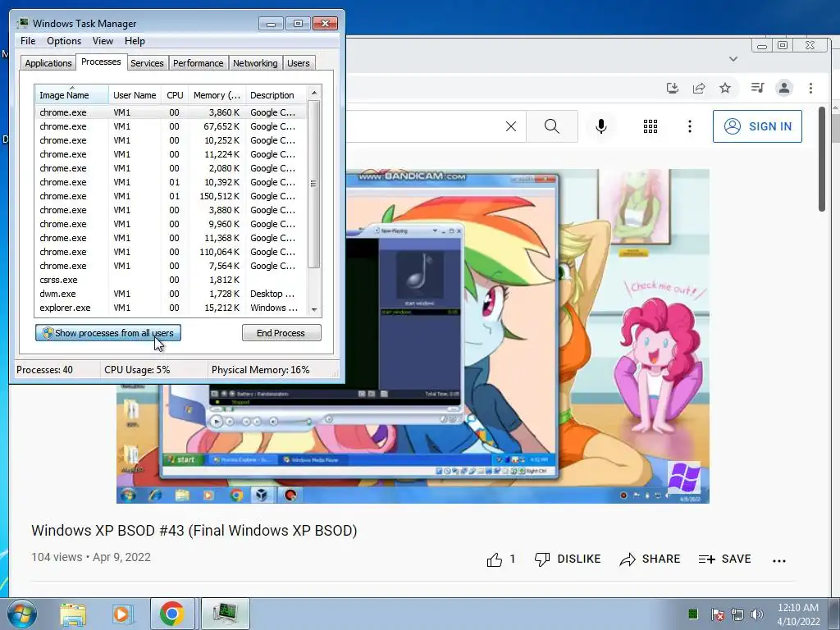Click the video title Windows XP BSOD #43
Screen dimensions: 840x630
click(194, 531)
